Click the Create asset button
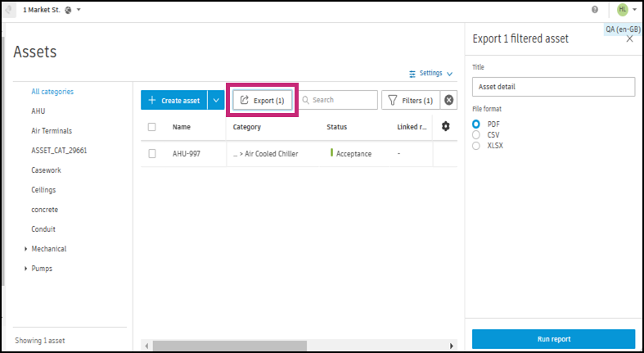Viewport: 644px width, 353px height. pyautogui.click(x=174, y=100)
